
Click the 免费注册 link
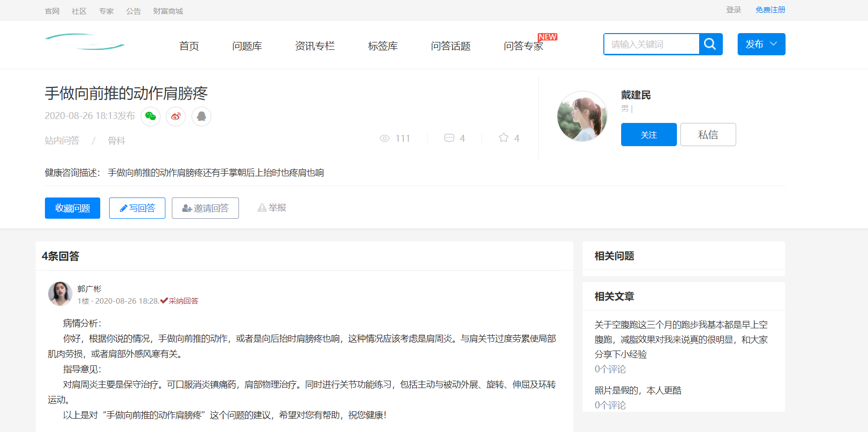click(x=770, y=10)
